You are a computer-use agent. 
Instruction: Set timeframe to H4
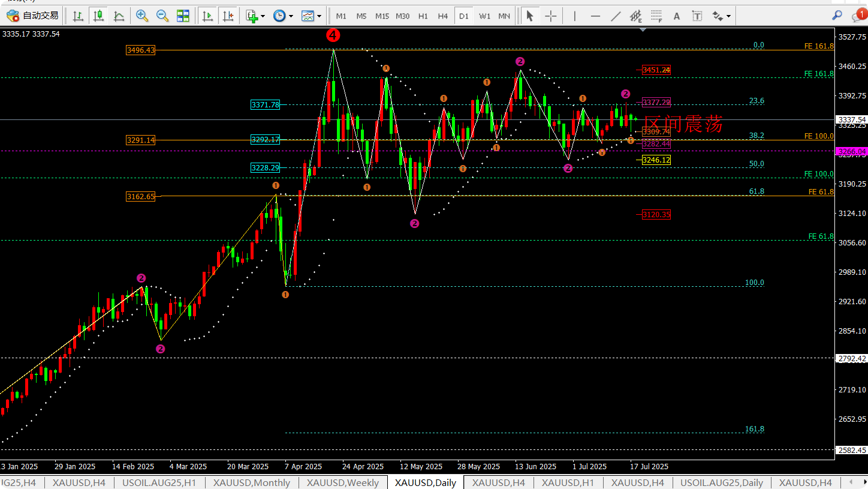click(443, 16)
